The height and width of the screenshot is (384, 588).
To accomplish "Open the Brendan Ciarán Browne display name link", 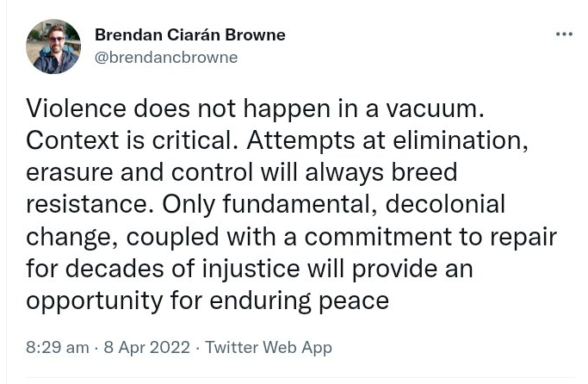I will tap(189, 35).
